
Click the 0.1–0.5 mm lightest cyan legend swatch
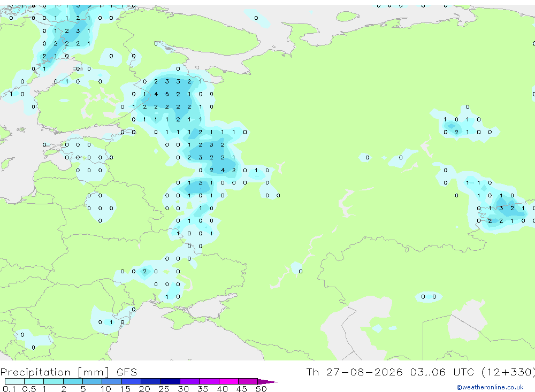pos(14,381)
